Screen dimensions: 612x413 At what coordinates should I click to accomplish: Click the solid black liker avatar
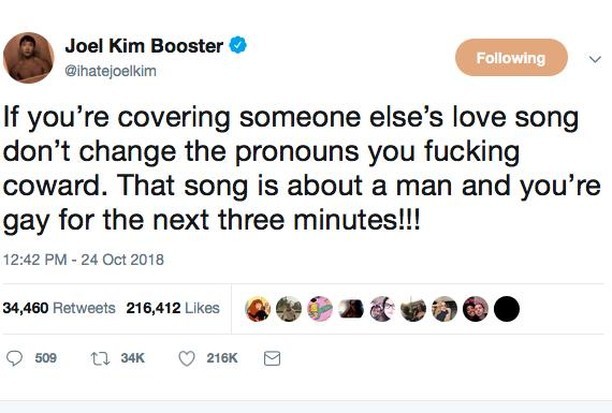pyautogui.click(x=506, y=309)
